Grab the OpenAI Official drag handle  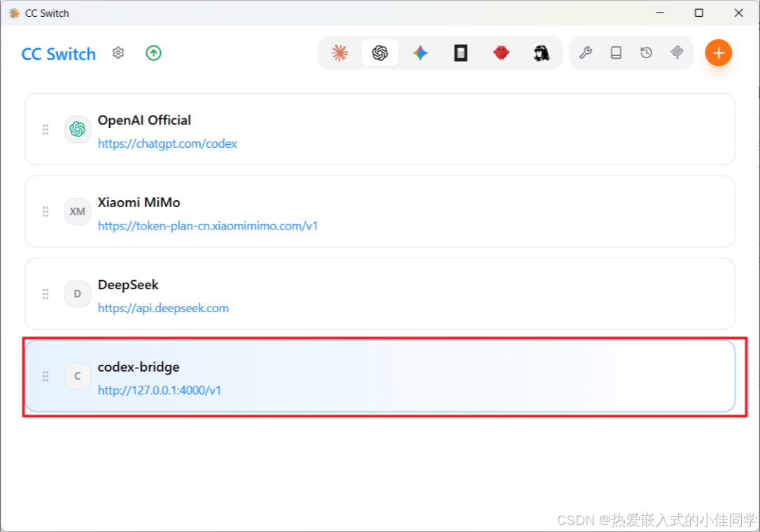45,129
